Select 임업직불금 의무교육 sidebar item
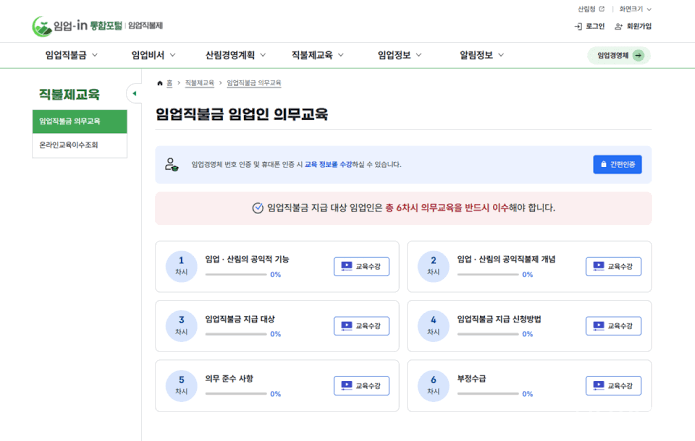Image resolution: width=695 pixels, height=441 pixels. (80, 121)
